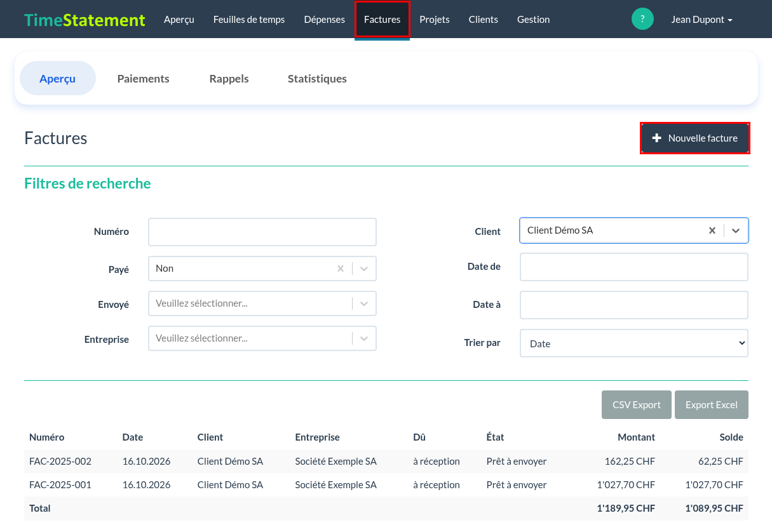Open the Envoyé filter dropdown

point(262,303)
